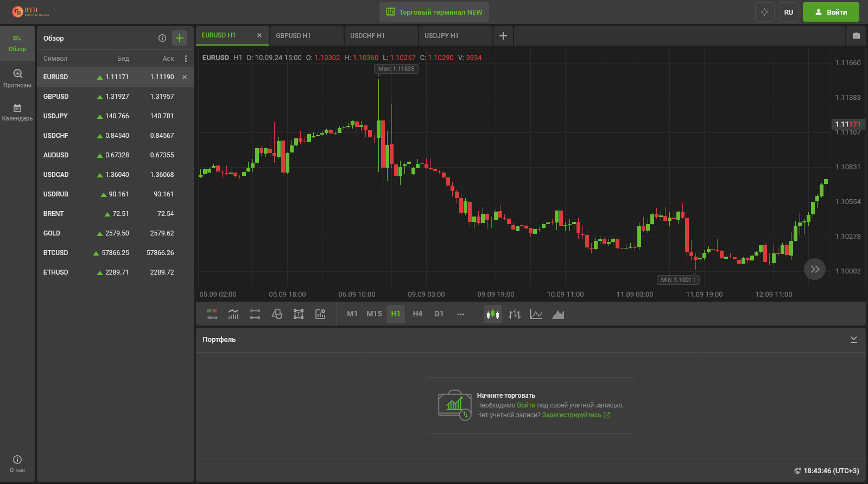Select area chart type
The height and width of the screenshot is (484, 868).
558,314
